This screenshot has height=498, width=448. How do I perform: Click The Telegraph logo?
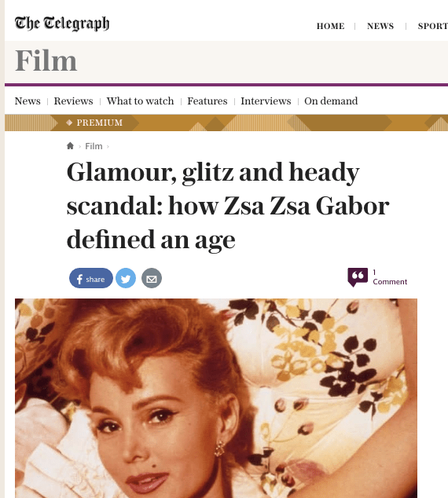[x=62, y=24]
